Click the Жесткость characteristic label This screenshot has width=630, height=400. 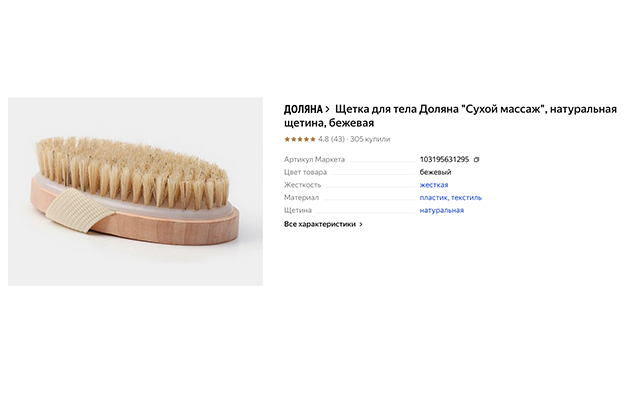(x=303, y=185)
